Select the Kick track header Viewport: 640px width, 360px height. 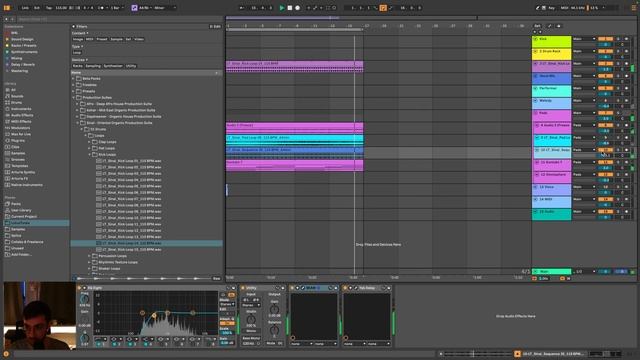click(x=551, y=42)
